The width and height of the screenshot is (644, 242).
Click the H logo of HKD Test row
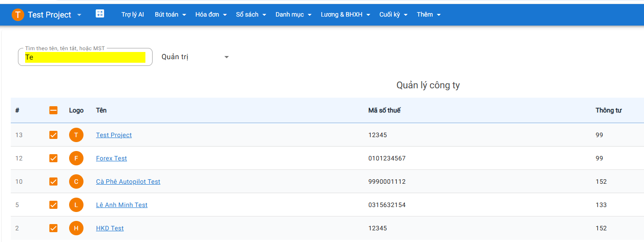76,228
